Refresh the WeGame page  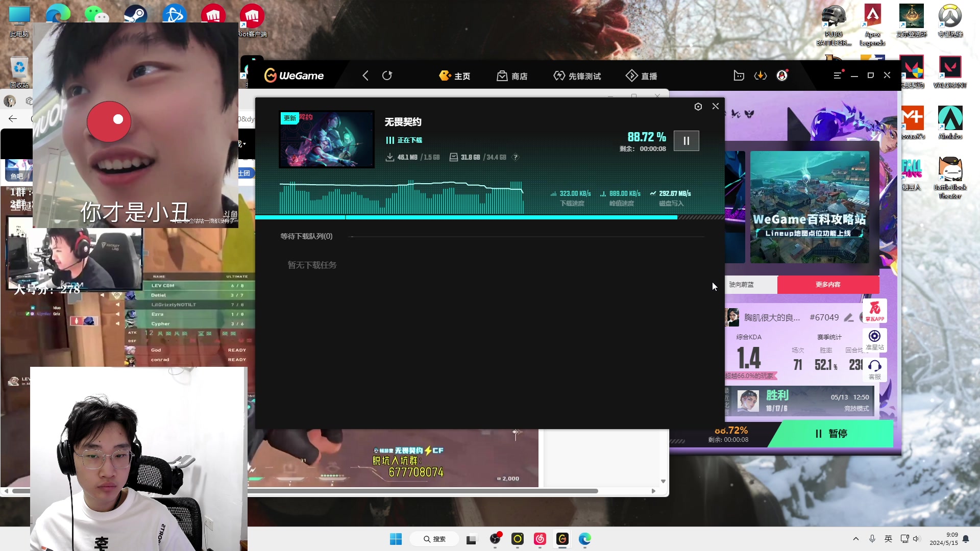(x=387, y=76)
